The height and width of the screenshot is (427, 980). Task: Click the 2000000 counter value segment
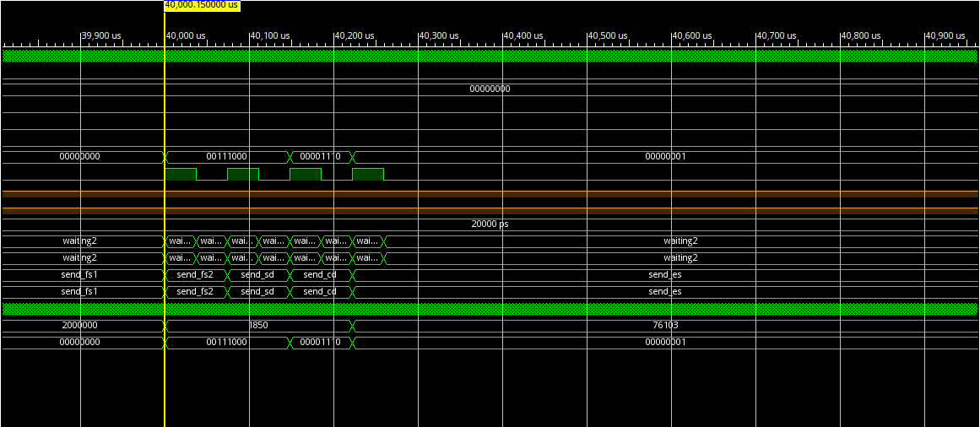(79, 326)
